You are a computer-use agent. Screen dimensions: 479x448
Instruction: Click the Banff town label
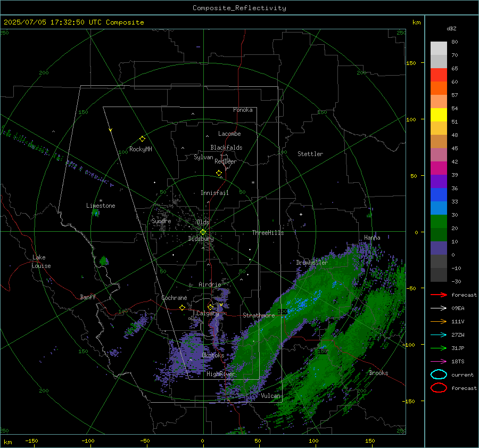pyautogui.click(x=88, y=297)
